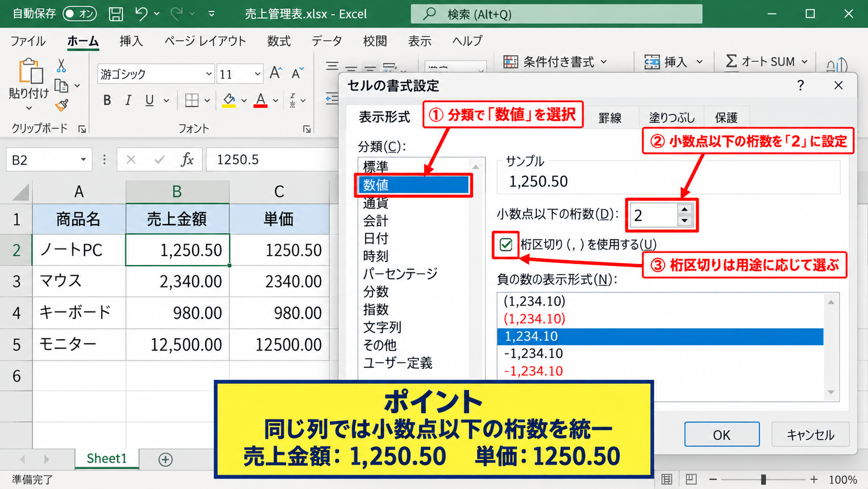Screen dimensions: 868x489
Task: Select 通貨 in category list
Action: (x=375, y=203)
